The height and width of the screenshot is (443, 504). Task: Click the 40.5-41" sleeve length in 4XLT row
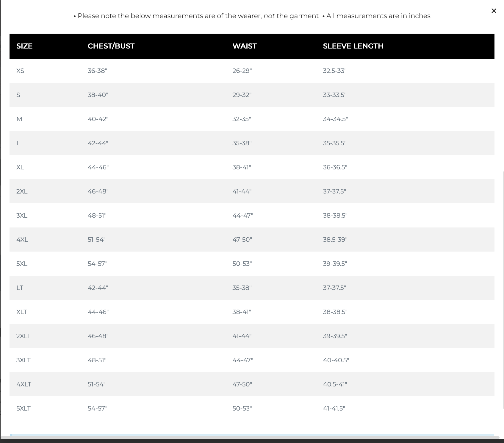coord(335,384)
